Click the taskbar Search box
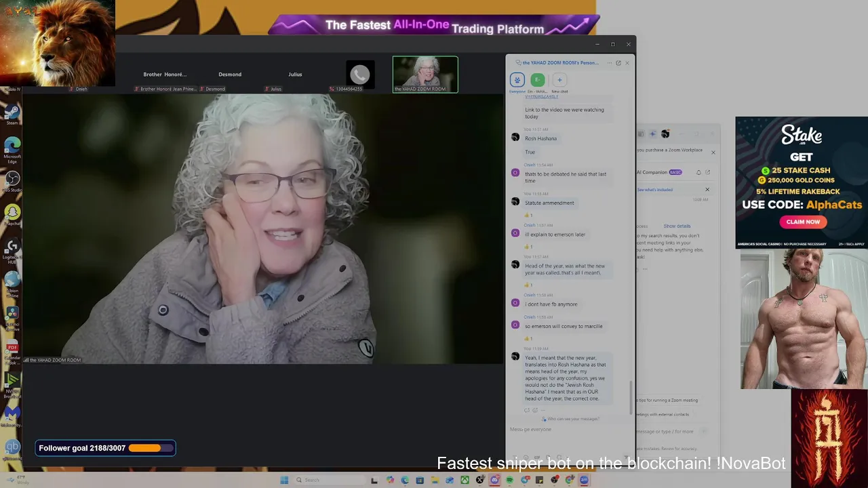868x488 pixels. point(330,480)
